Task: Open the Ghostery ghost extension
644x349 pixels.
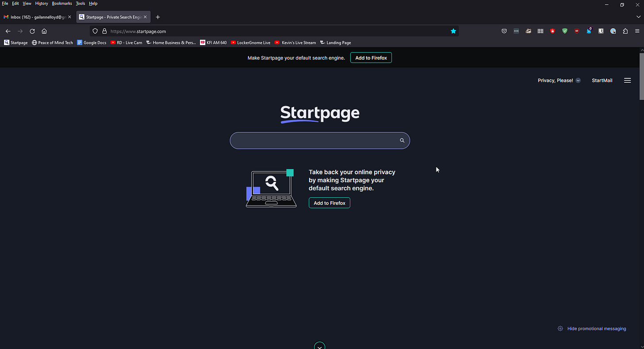Action: 589,31
